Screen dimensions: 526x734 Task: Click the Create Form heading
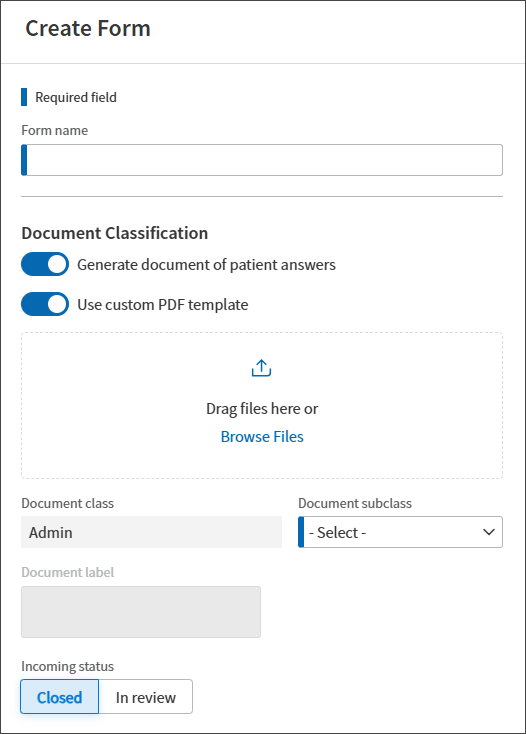click(88, 29)
